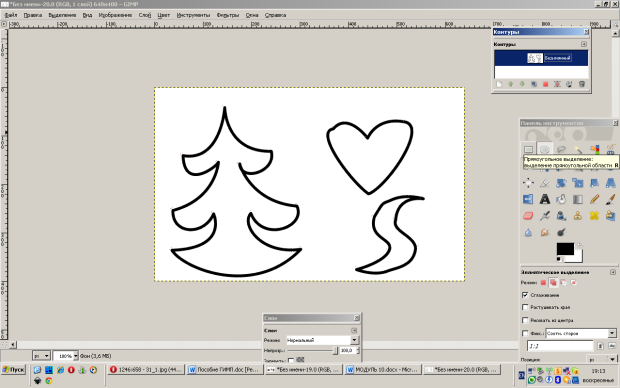Stroke the path icon in Контуры
The height and width of the screenshot is (388, 620).
569,84
